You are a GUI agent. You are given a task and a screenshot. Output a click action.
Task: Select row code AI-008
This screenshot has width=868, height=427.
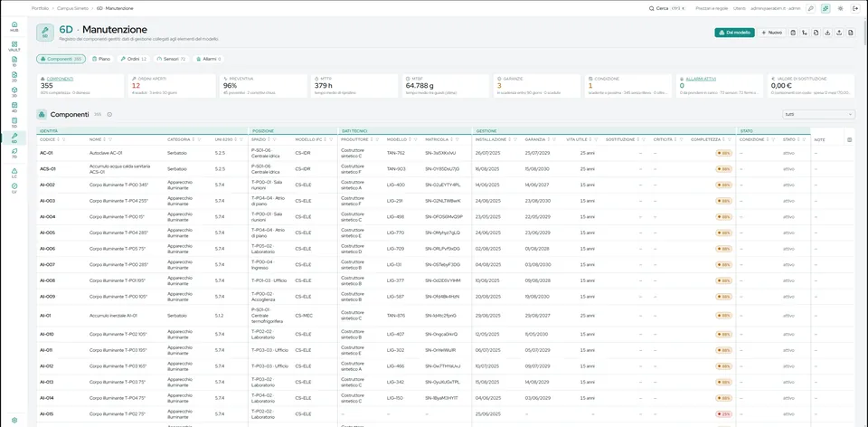(x=47, y=280)
